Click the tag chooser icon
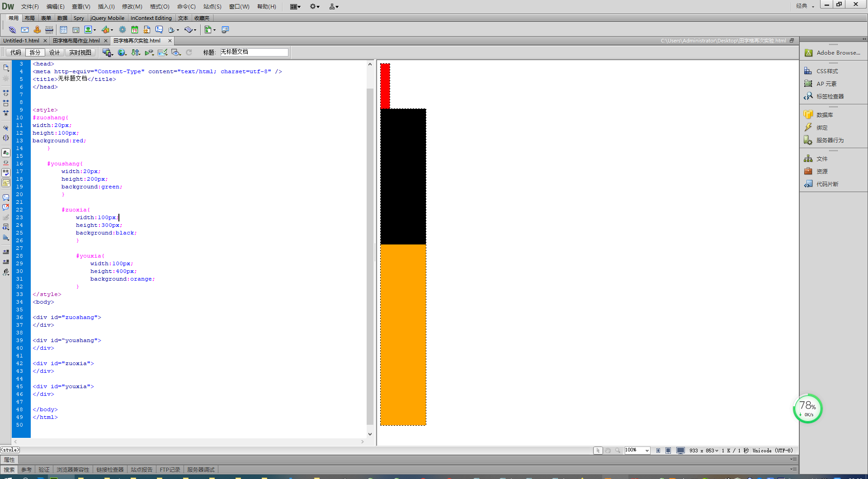 click(225, 30)
